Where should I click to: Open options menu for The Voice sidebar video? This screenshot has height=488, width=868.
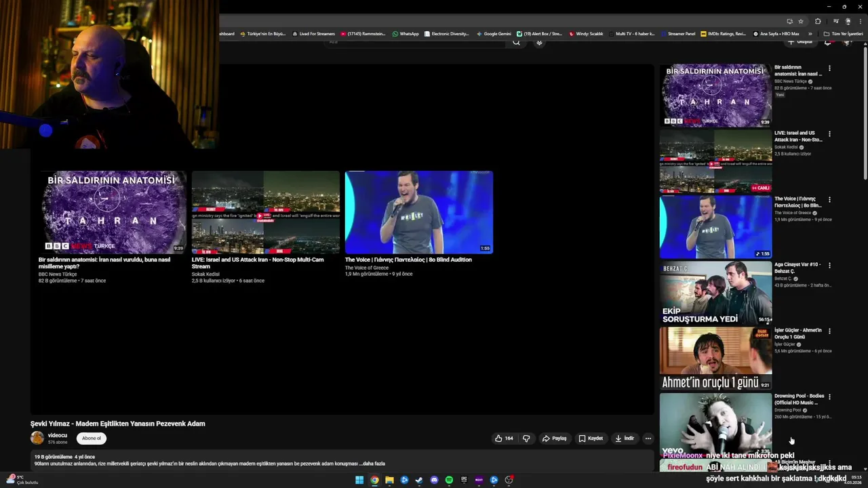click(829, 200)
